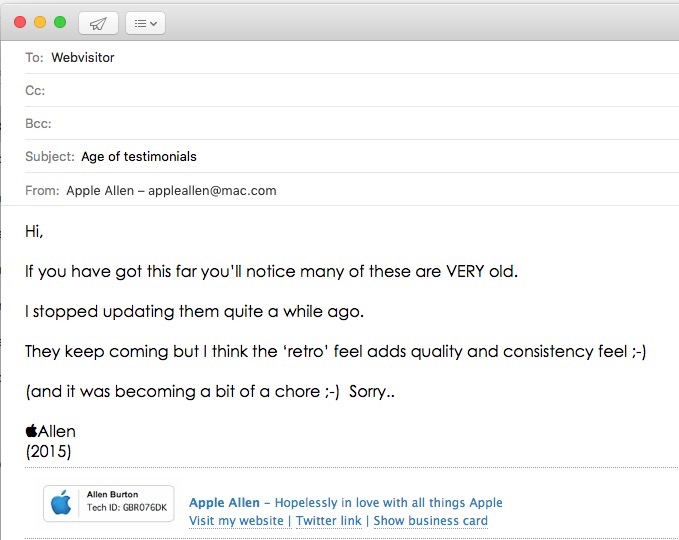679x540 pixels.
Task: Click the bold 'Apple Allen' signature link
Action: (224, 503)
